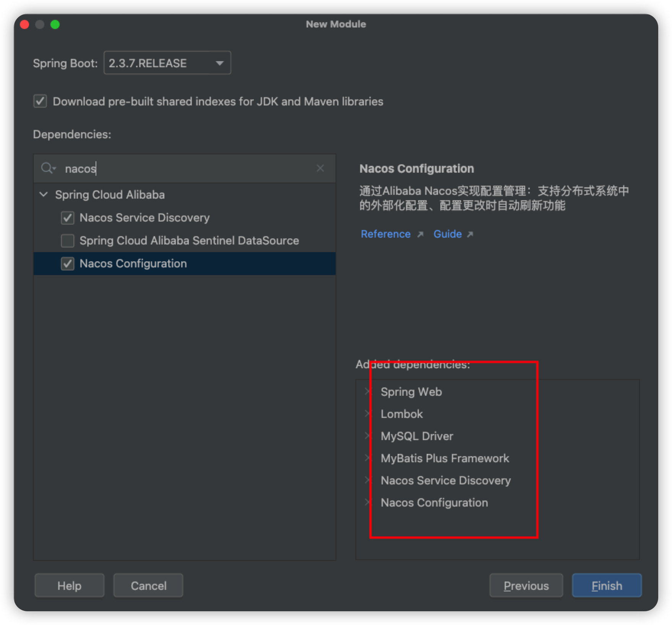Click the Spring Cloud Alibaba group label

click(110, 194)
